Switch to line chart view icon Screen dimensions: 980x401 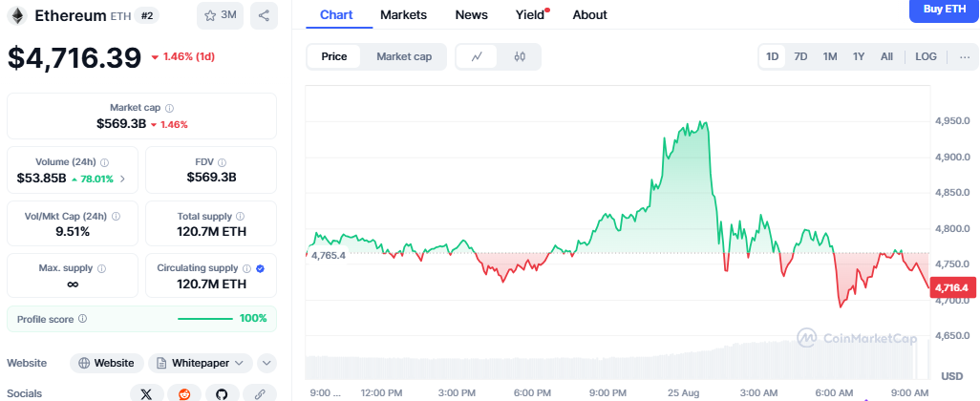coord(477,57)
